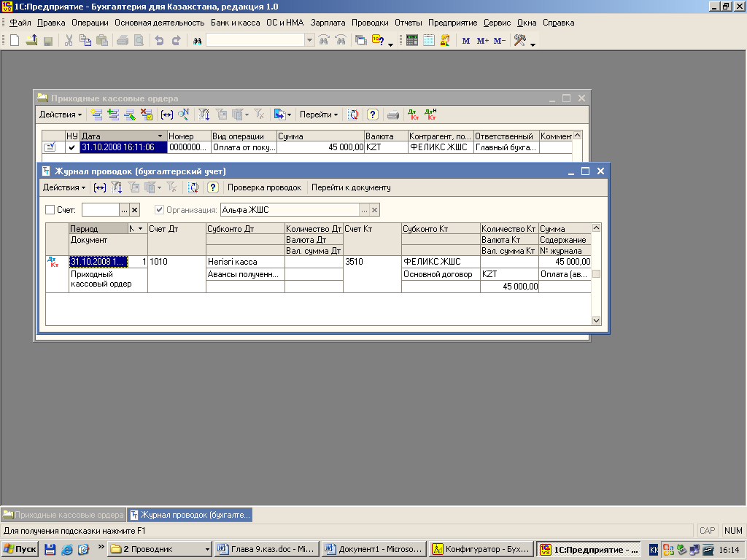Click ДтКт Н tax postings icon
This screenshot has width=747, height=560.
pyautogui.click(x=430, y=114)
